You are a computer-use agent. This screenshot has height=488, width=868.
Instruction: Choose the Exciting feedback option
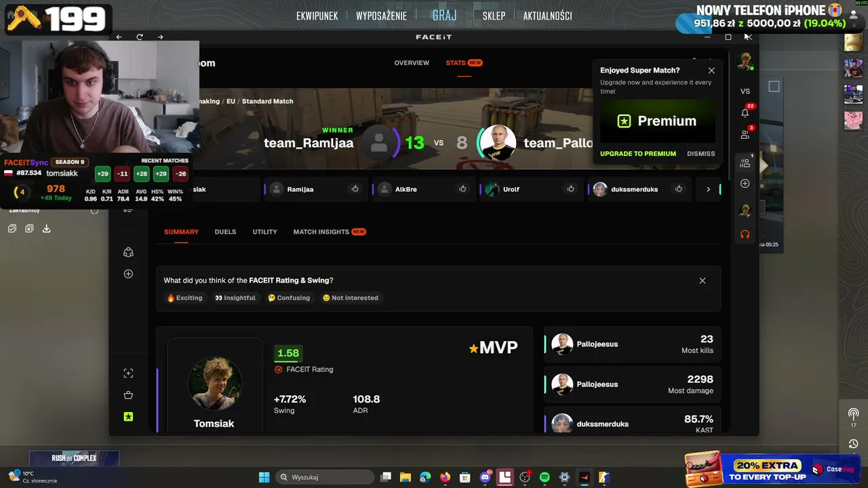[x=185, y=298]
